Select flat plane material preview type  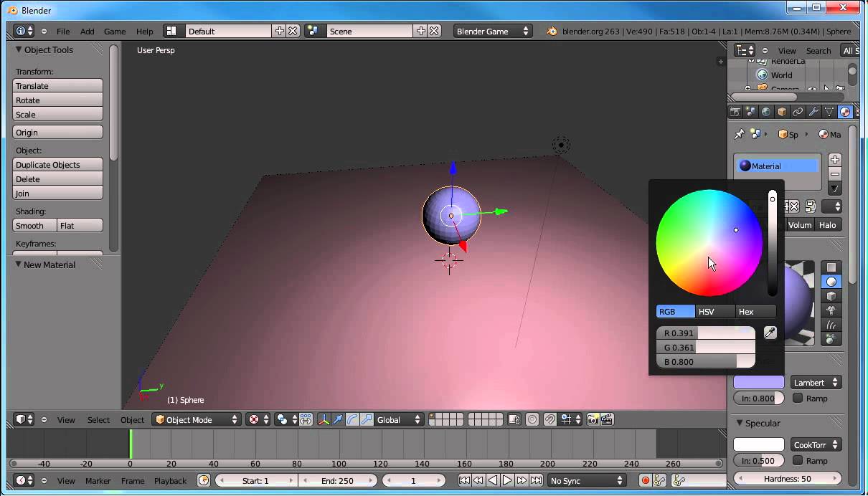coord(831,267)
